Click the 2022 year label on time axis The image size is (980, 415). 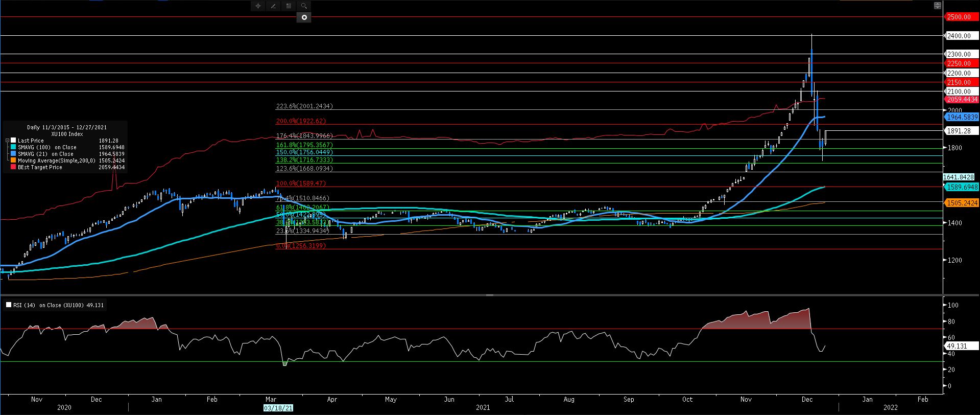coord(891,407)
